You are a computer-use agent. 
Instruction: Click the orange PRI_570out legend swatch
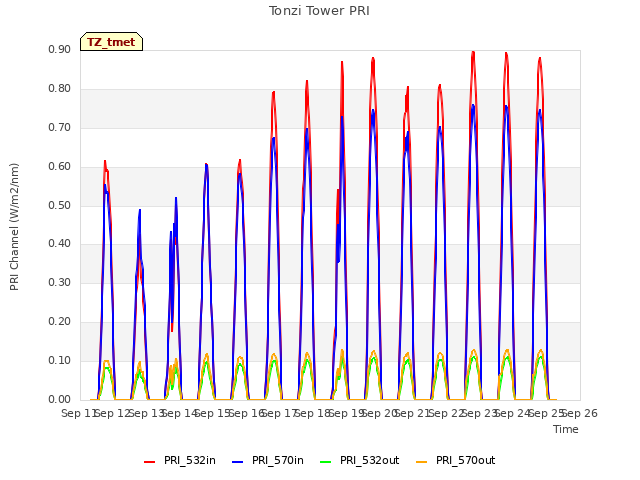(422, 462)
